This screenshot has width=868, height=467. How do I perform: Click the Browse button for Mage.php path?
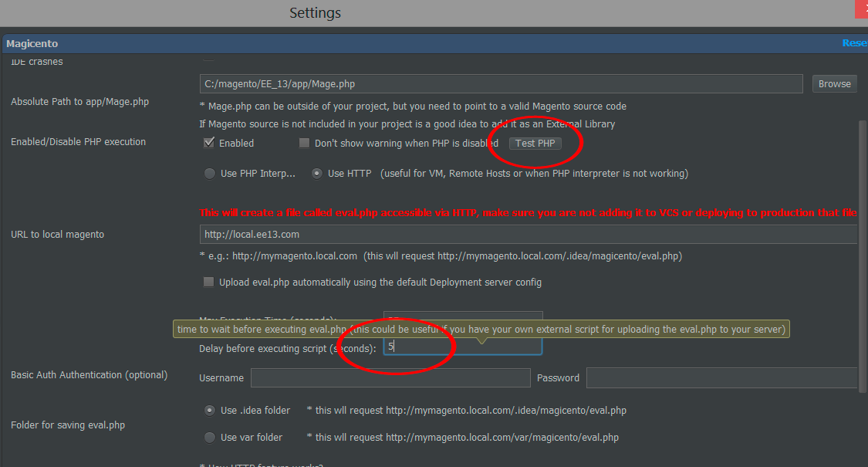coord(834,83)
